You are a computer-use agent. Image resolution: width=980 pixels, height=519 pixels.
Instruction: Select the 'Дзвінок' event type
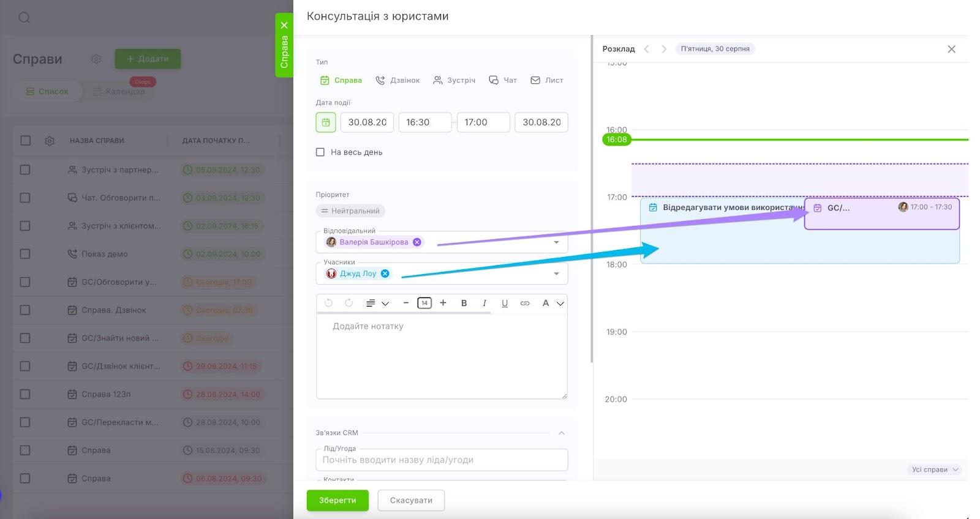tap(398, 80)
